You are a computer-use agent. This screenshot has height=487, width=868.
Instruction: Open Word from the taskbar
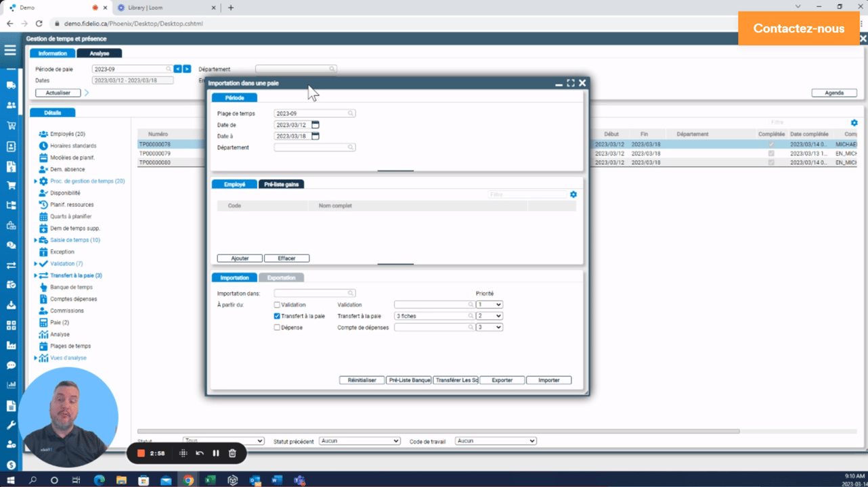click(277, 480)
